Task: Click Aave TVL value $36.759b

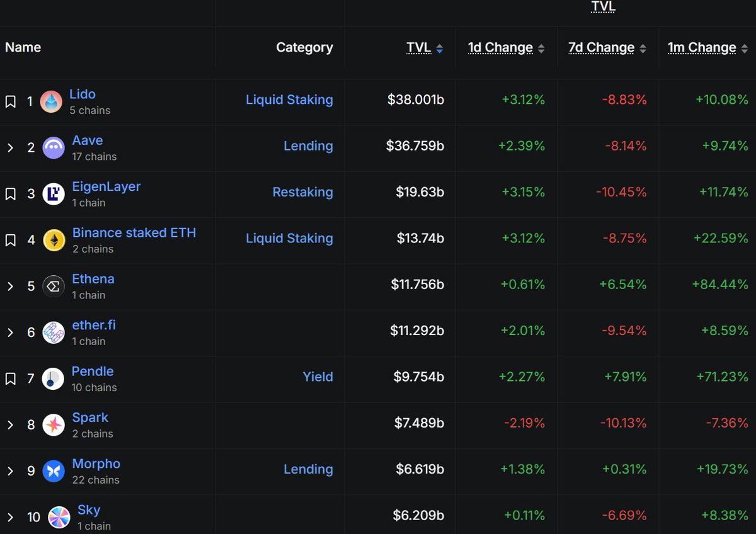Action: coord(415,146)
